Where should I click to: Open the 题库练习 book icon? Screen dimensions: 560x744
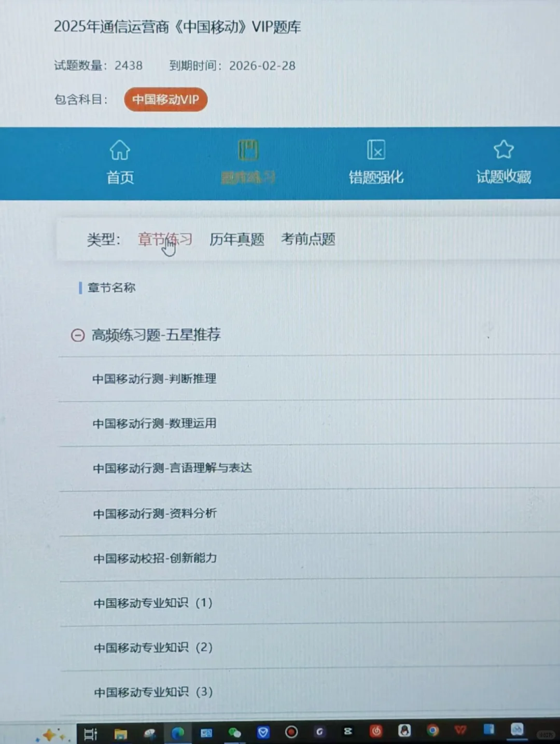coord(248,150)
